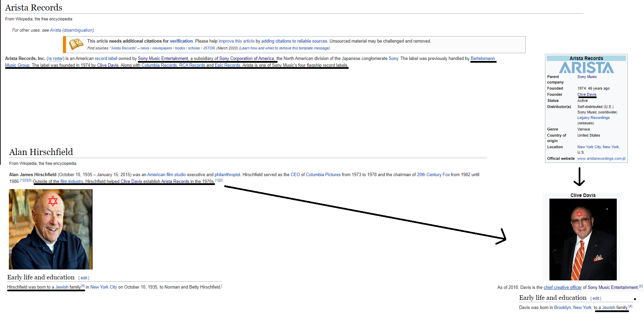The image size is (644, 324).
Task: Open 'Clive Davis' founder link in infobox
Action: pyautogui.click(x=587, y=95)
